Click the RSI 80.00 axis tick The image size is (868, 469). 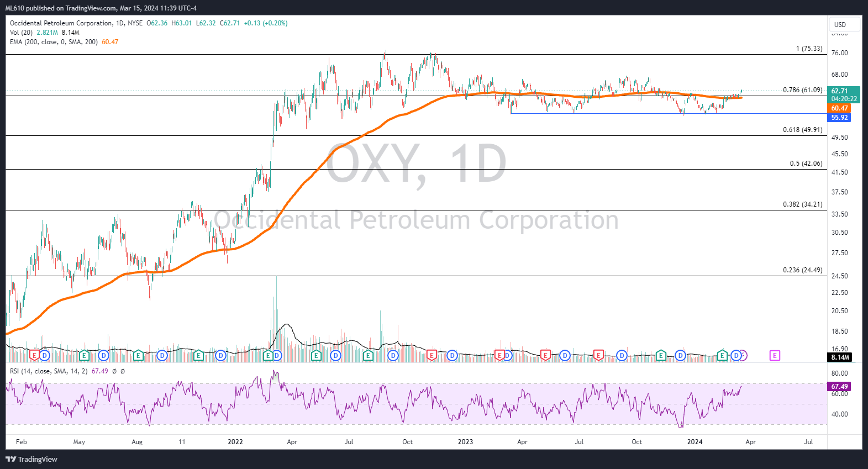coord(839,373)
